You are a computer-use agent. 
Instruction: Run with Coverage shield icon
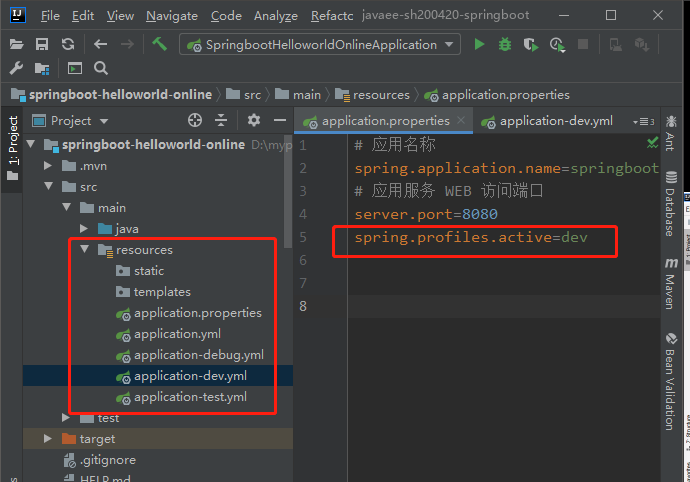click(x=531, y=44)
